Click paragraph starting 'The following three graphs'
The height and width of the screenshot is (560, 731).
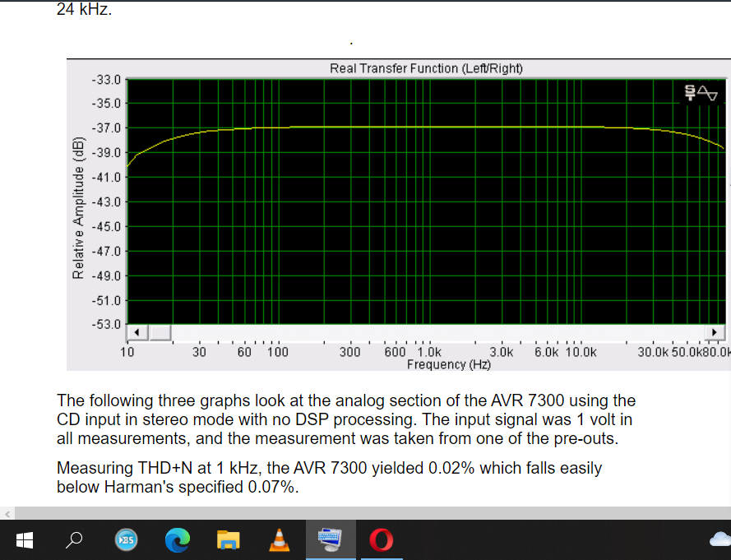coord(346,419)
